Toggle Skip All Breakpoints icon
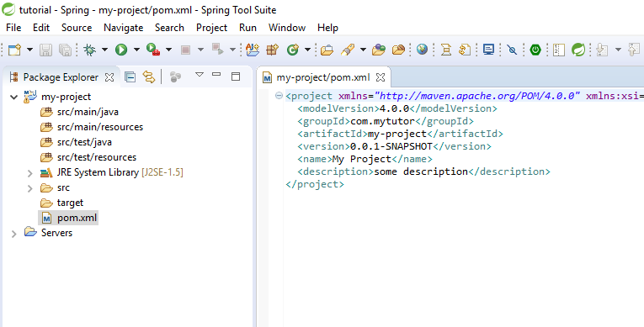 click(x=512, y=50)
